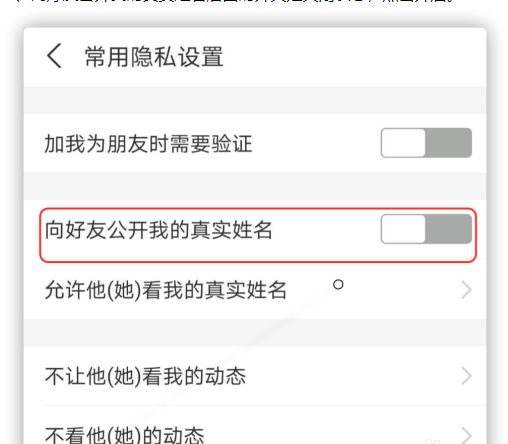Click gray track of 真实姓名 toggle
This screenshot has height=444, width=508.
[448, 229]
